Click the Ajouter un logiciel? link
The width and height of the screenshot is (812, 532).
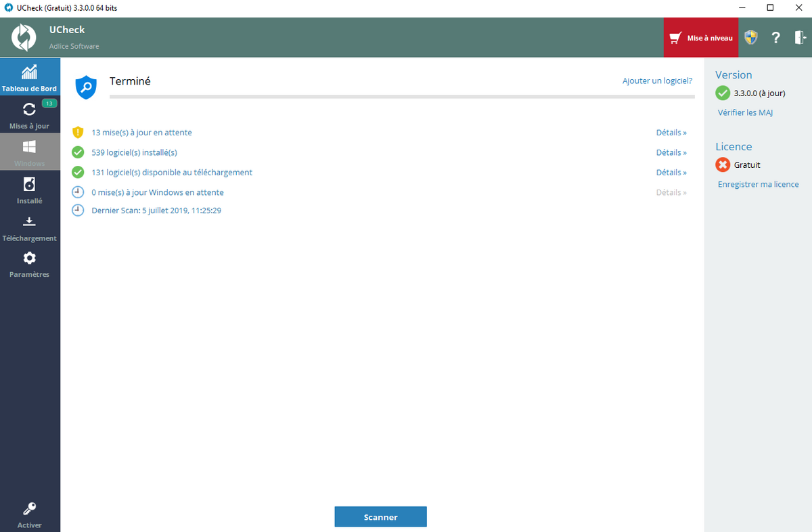[x=657, y=81]
